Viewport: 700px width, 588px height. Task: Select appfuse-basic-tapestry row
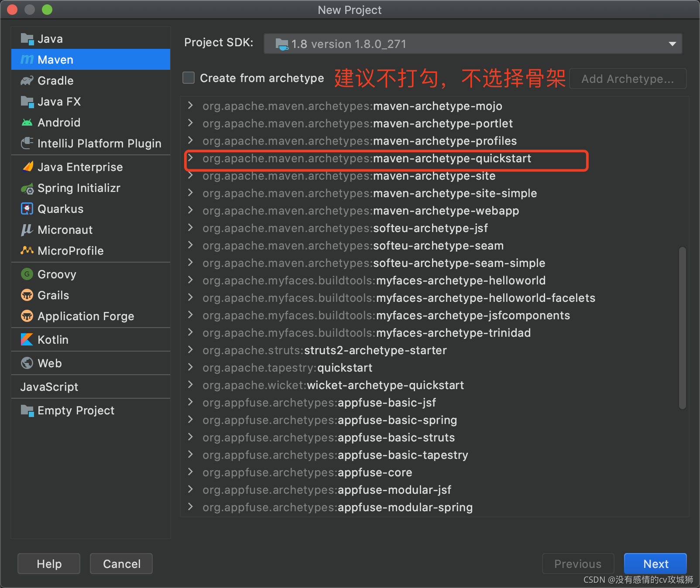434,455
